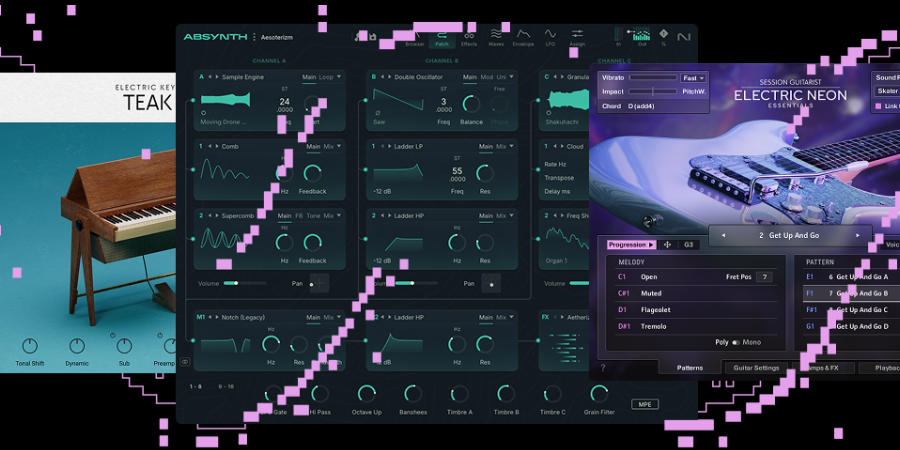Click the Absynth save preset disk icon
The width and height of the screenshot is (900, 450).
pyautogui.click(x=373, y=37)
